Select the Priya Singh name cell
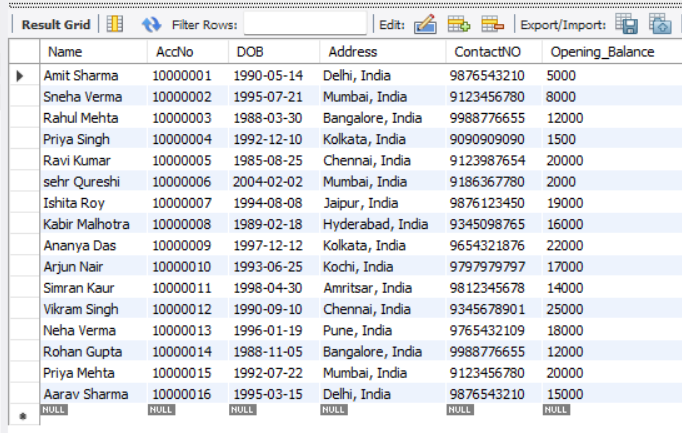The width and height of the screenshot is (682, 433). click(x=94, y=139)
